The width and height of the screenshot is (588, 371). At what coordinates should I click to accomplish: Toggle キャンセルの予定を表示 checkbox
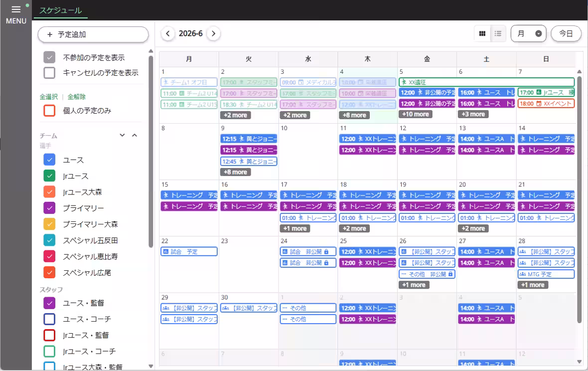(x=49, y=73)
